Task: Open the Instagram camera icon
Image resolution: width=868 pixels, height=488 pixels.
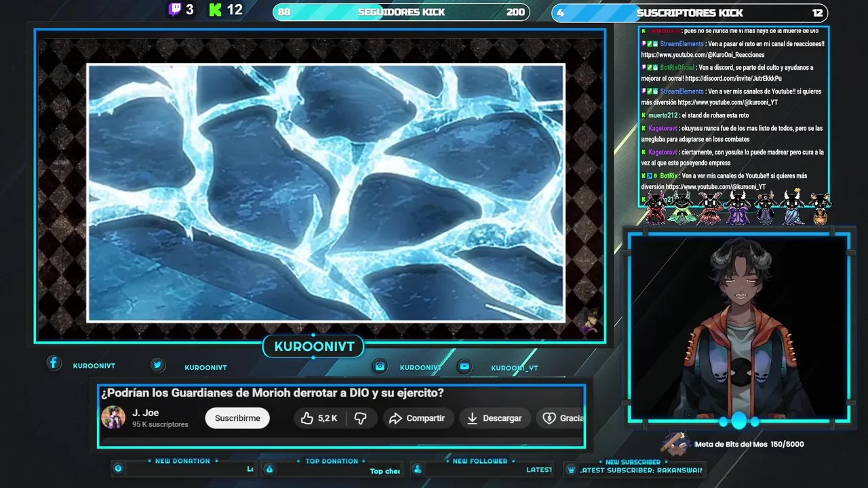Action: click(x=380, y=366)
